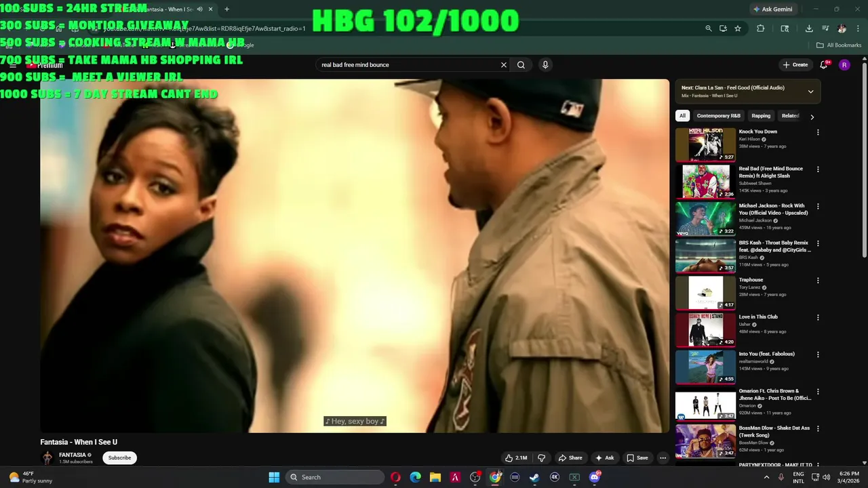The width and height of the screenshot is (868, 488).
Task: Open options for Throat Baby Remix
Action: coord(818,243)
